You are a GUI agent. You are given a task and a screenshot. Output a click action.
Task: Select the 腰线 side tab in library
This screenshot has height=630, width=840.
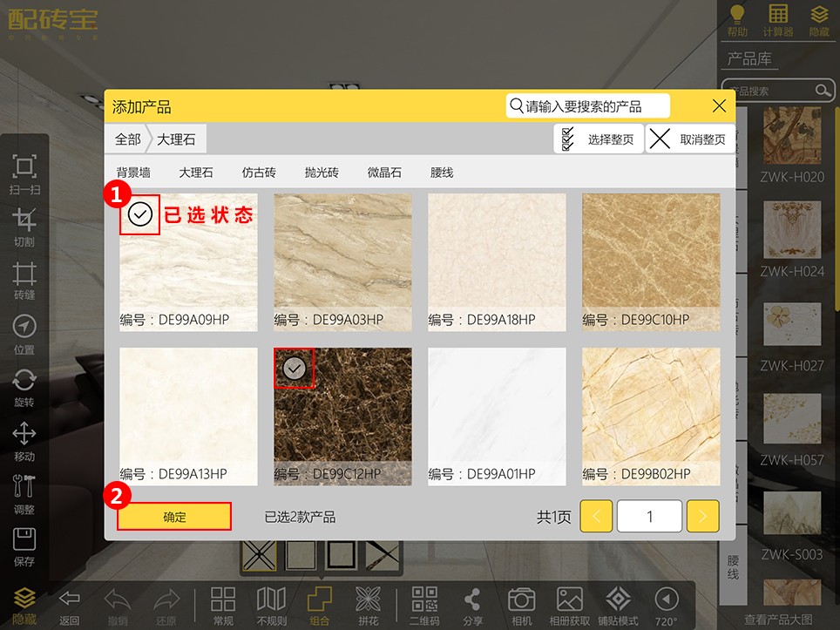(733, 567)
